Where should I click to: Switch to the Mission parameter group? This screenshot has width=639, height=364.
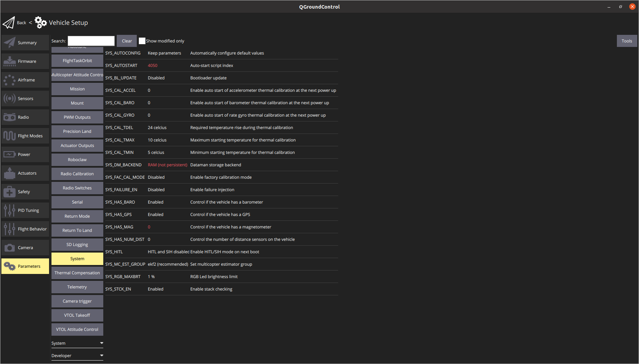[77, 89]
